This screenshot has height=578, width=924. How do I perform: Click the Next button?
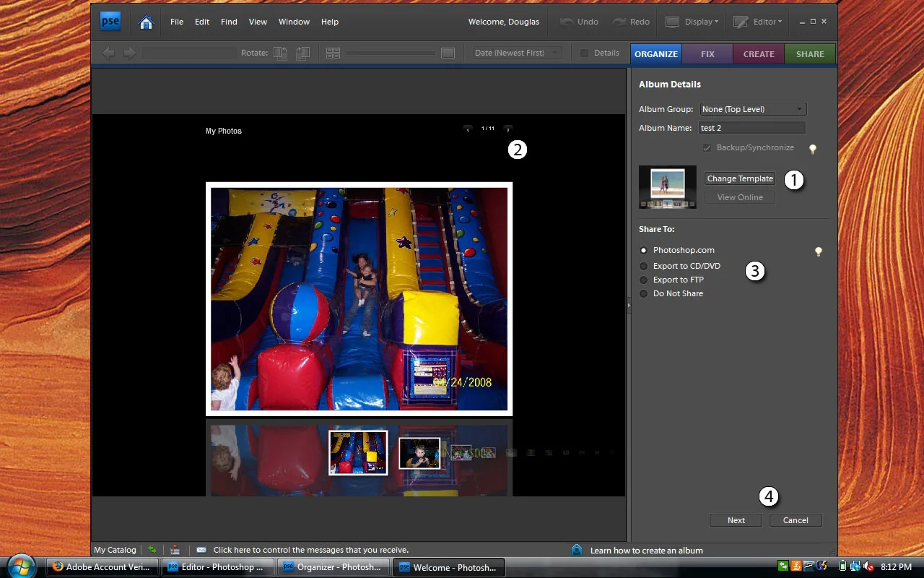[736, 520]
